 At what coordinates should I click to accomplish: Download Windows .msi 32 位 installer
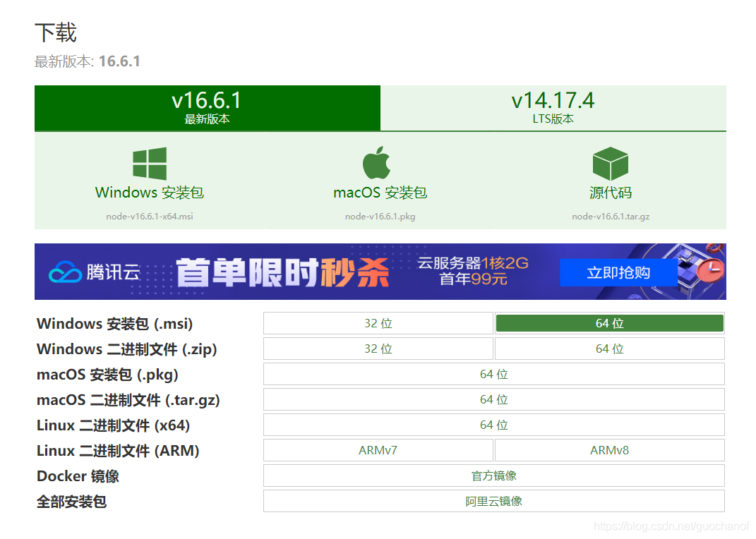tap(378, 323)
